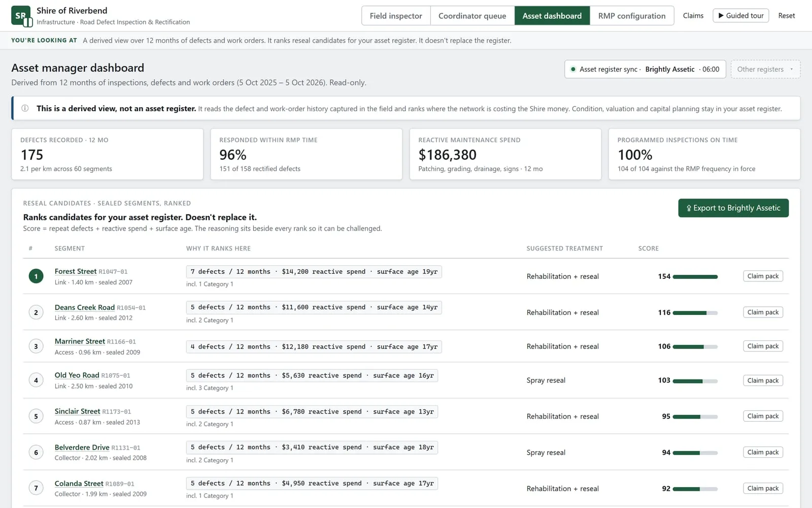Viewport: 812px width, 508px height.
Task: Open the RMP configuration tab
Action: tap(632, 16)
